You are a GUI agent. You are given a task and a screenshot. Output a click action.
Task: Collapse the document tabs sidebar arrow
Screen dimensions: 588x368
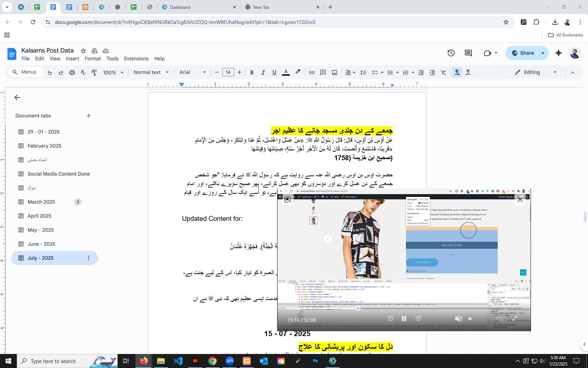point(17,97)
